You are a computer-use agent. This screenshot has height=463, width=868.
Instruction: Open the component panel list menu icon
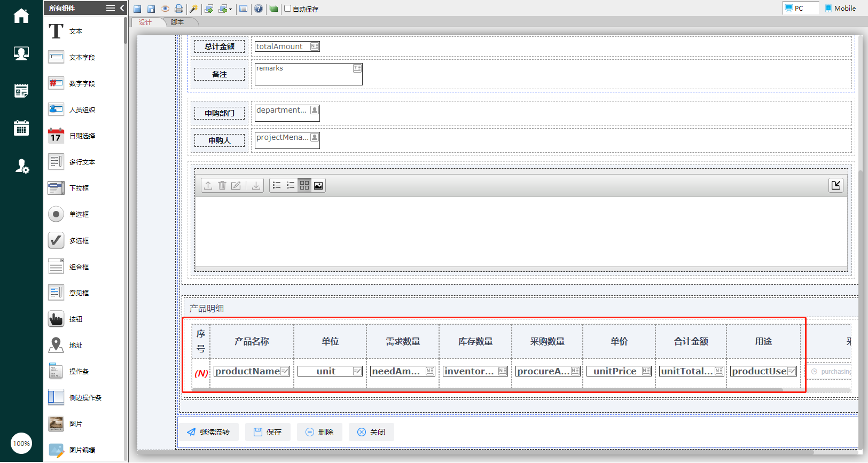coord(111,8)
